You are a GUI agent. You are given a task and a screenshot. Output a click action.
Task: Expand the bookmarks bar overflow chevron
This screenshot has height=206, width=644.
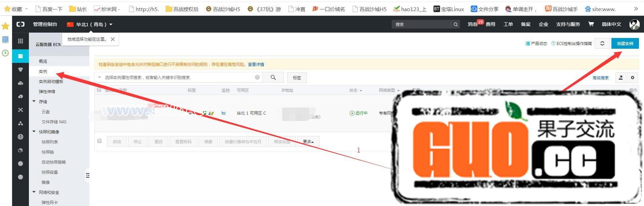pyautogui.click(x=636, y=9)
